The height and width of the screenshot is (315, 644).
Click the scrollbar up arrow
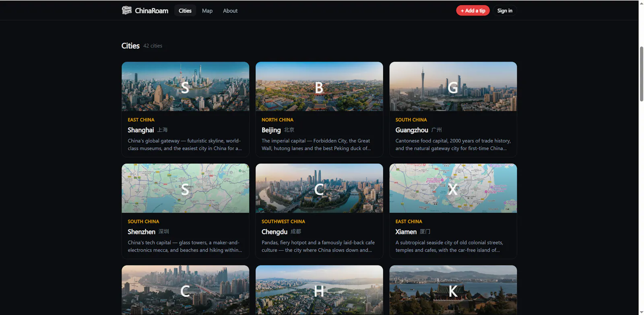(x=641, y=3)
